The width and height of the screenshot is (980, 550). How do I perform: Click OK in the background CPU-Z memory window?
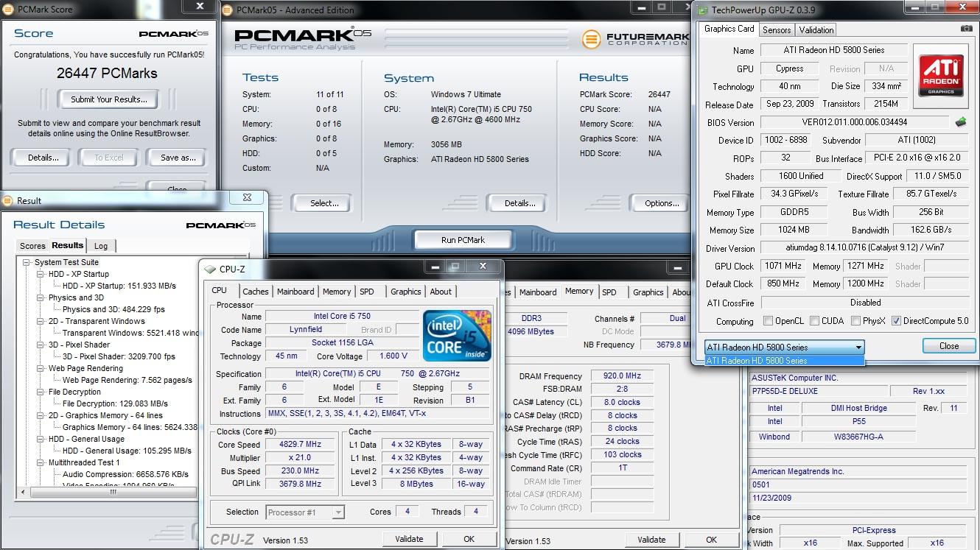pos(711,540)
